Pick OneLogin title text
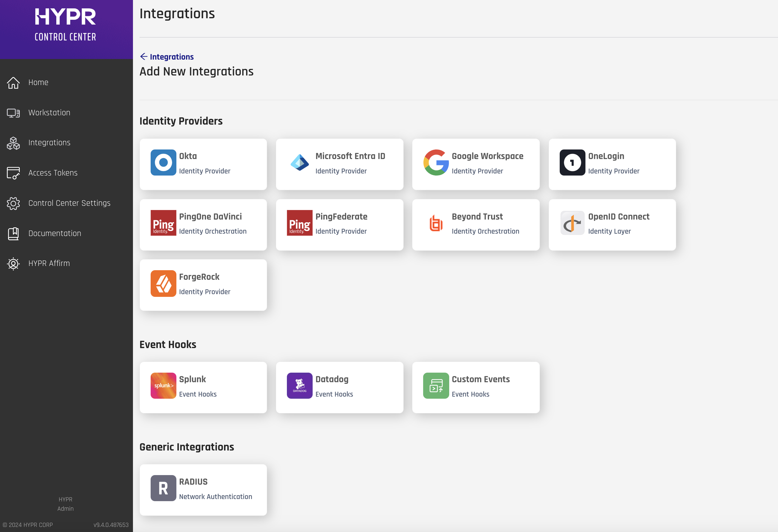This screenshot has width=778, height=532. (x=606, y=156)
